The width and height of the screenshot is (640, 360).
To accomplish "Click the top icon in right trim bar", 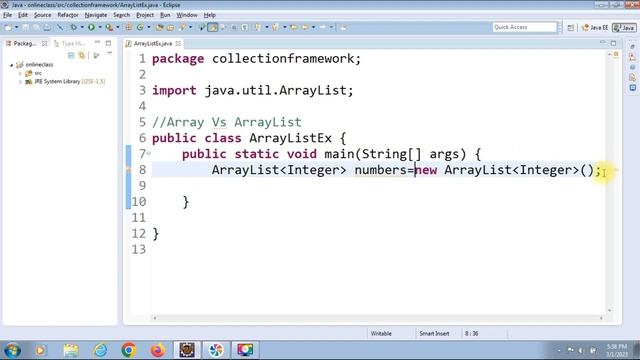I will point(632,47).
